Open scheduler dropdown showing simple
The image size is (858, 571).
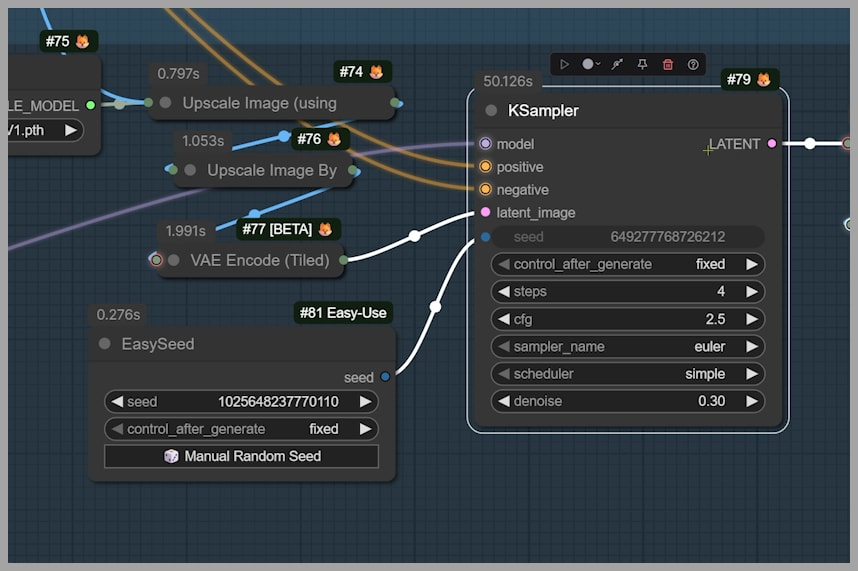(x=627, y=374)
